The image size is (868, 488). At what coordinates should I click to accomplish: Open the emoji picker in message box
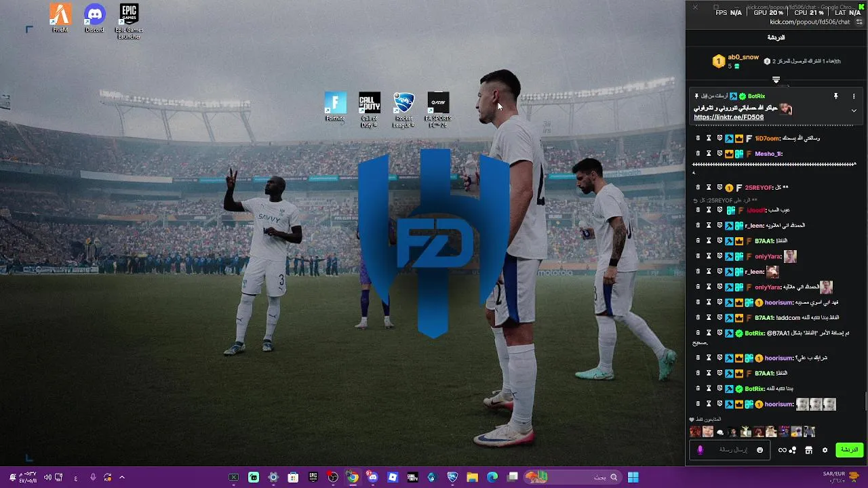(759, 450)
